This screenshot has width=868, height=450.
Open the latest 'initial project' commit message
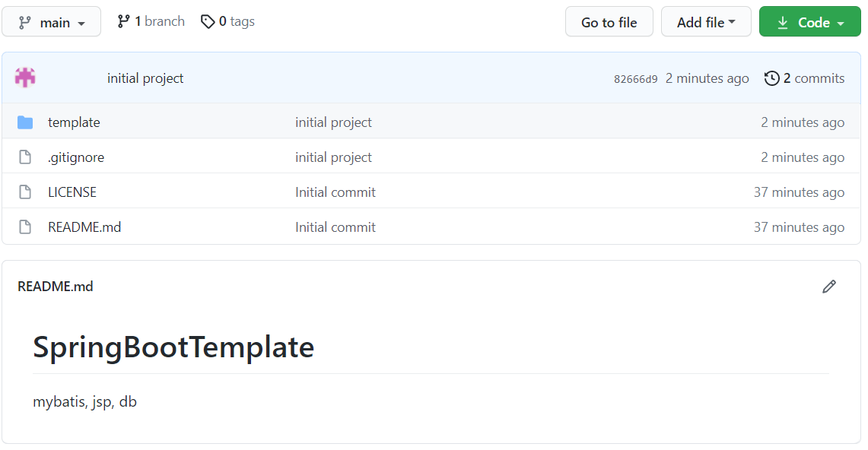coord(145,78)
